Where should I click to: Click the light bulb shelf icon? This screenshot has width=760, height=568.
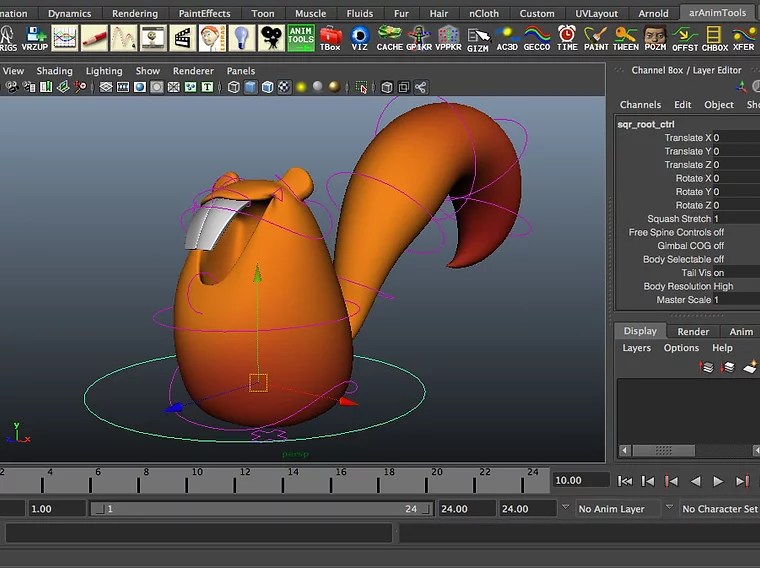[x=241, y=38]
